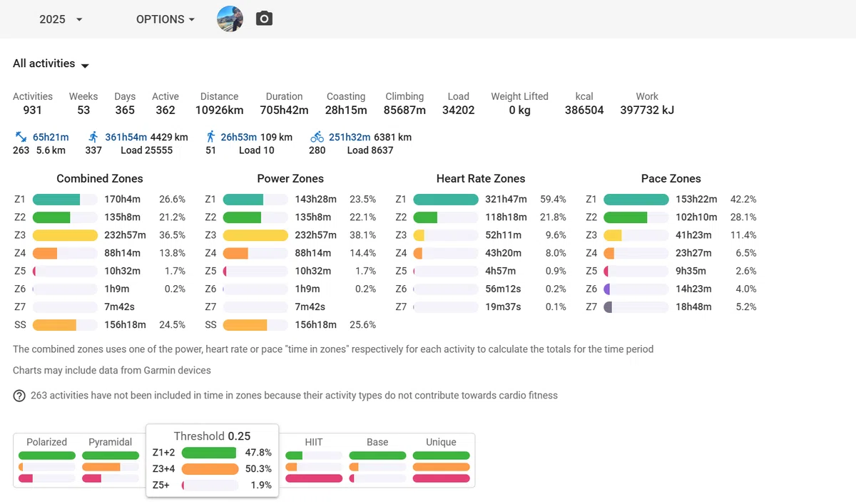Select the Polarized distribution card
This screenshot has height=504, width=856.
click(x=47, y=461)
